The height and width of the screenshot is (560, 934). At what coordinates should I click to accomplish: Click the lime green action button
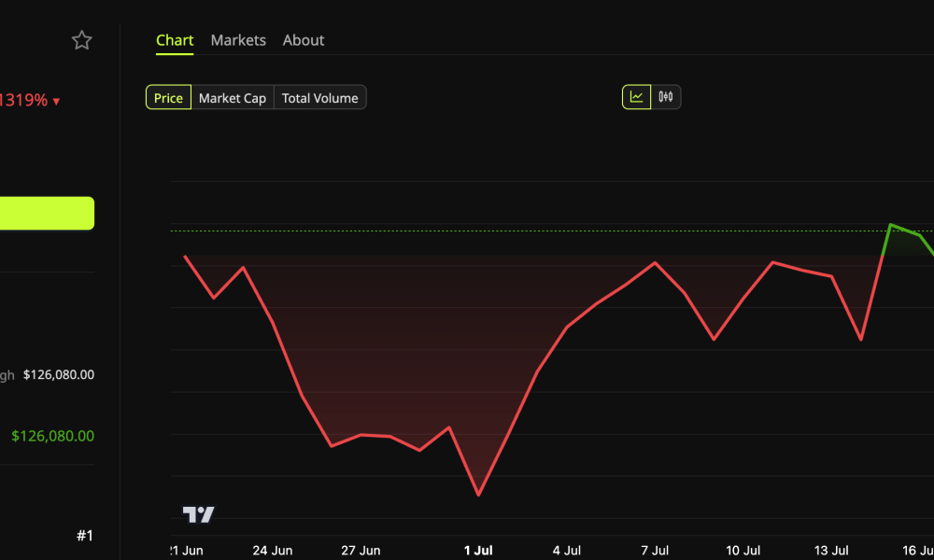[47, 213]
